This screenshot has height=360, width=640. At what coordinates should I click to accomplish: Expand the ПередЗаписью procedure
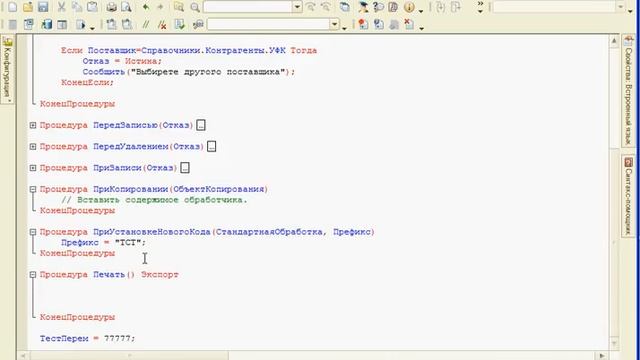(x=33, y=125)
